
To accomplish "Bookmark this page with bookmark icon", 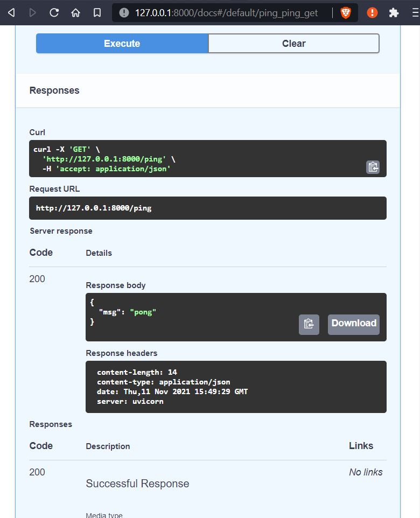I will 97,13.
